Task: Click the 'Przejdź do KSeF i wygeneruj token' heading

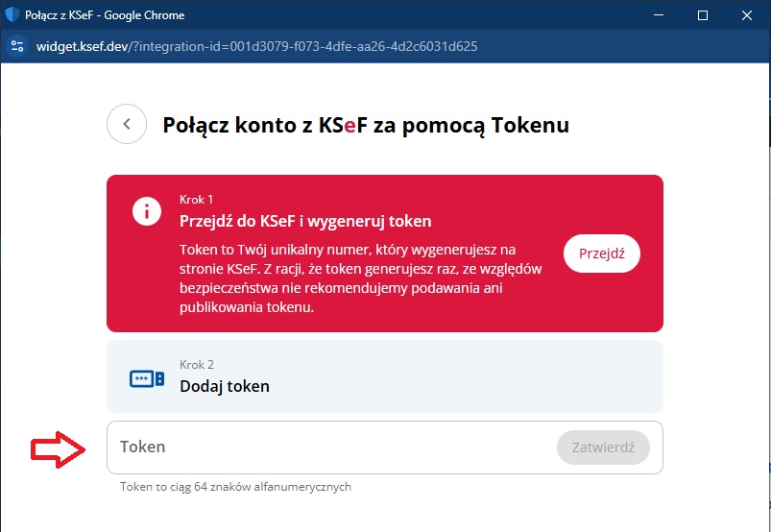Action: tap(305, 221)
